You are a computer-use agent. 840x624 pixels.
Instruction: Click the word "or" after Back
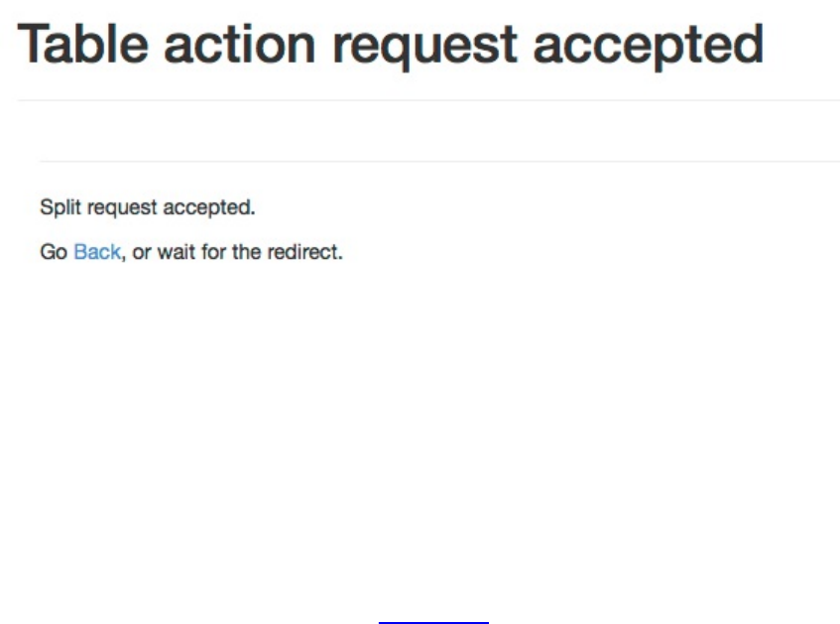142,252
